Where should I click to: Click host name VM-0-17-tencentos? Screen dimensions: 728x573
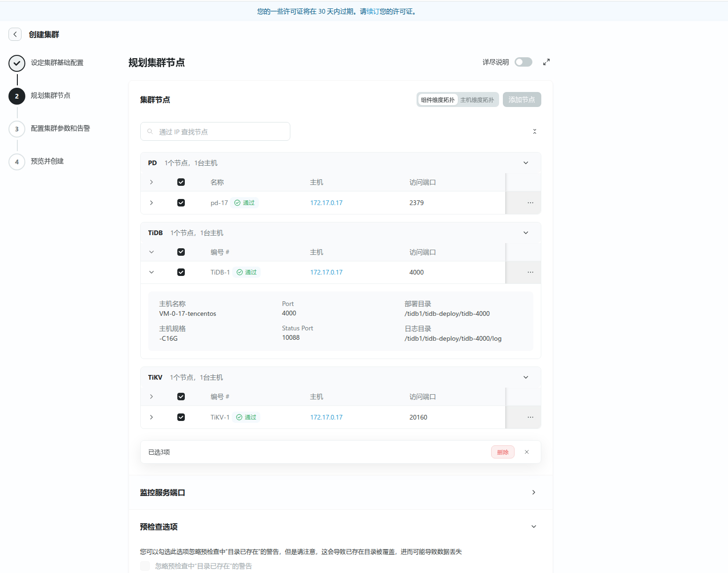tap(188, 313)
